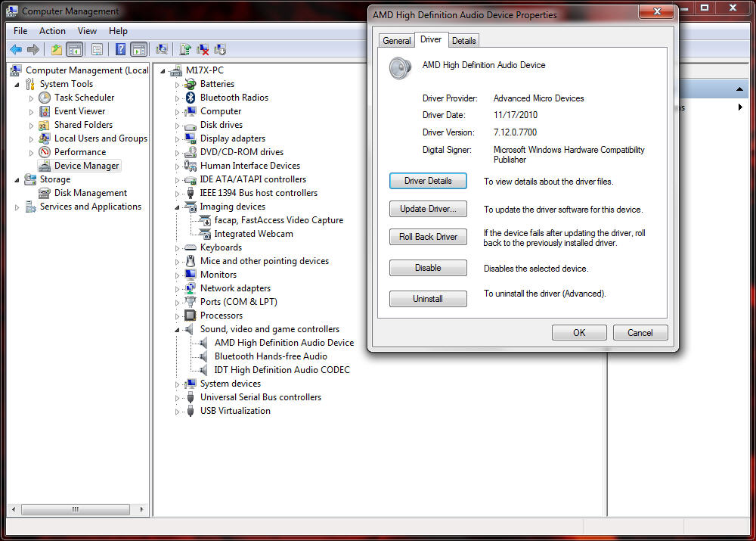Confirm the dialog with OK
This screenshot has width=756, height=541.
tap(579, 332)
